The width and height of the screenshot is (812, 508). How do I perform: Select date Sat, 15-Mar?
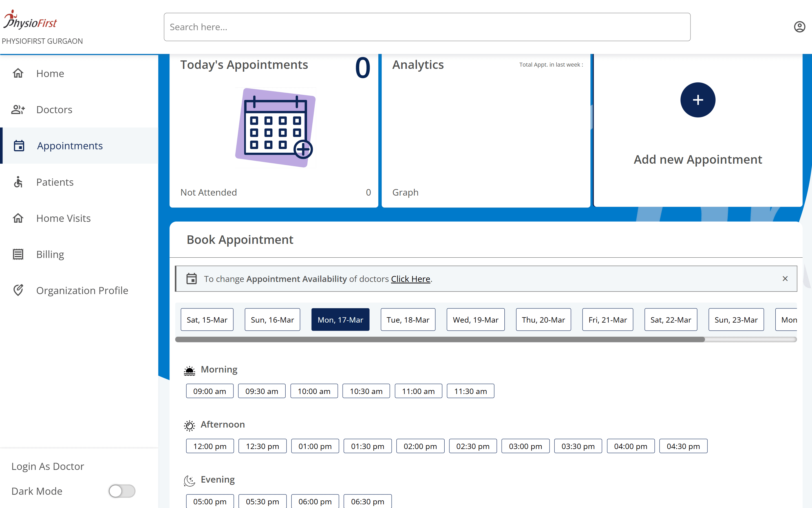207,319
